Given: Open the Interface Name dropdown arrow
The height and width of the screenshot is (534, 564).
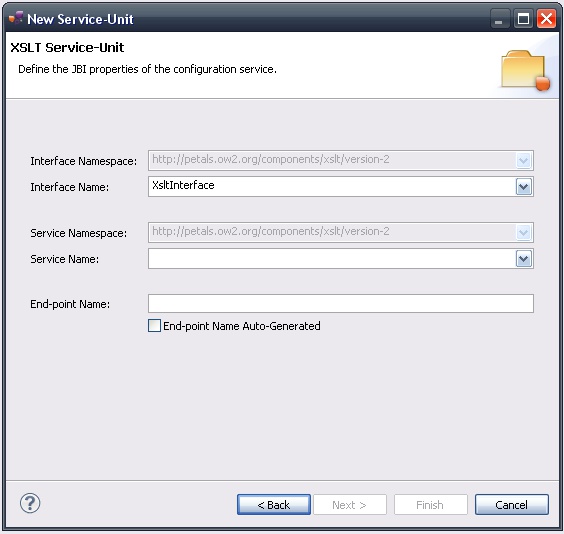Looking at the screenshot, I should (x=524, y=187).
